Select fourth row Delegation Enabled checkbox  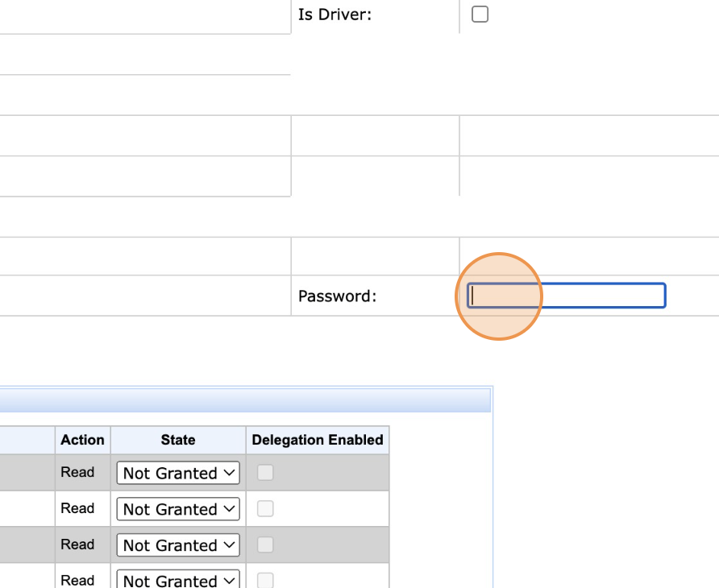pyautogui.click(x=265, y=580)
